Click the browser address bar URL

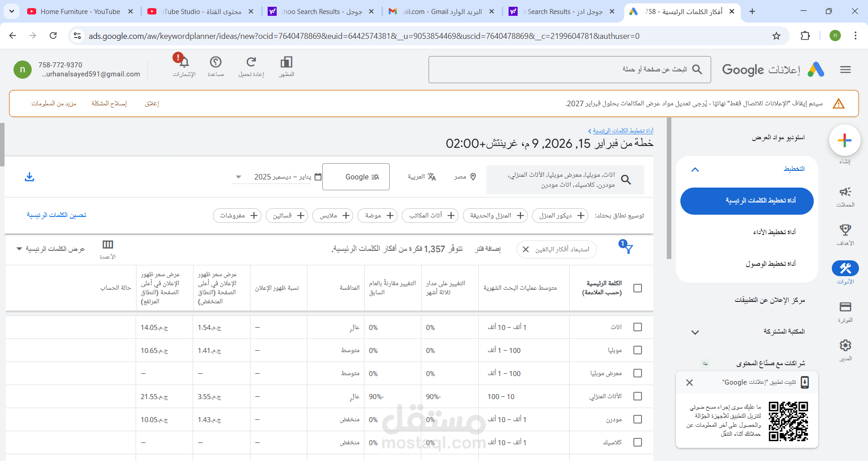point(364,36)
